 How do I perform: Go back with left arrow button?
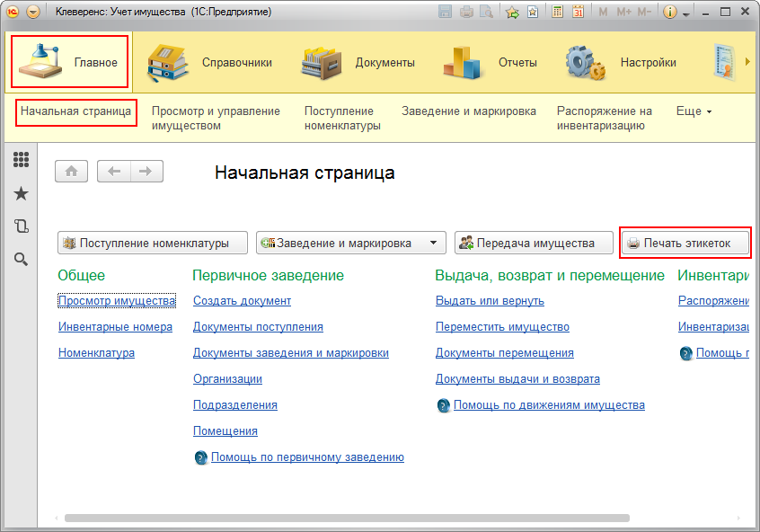114,171
